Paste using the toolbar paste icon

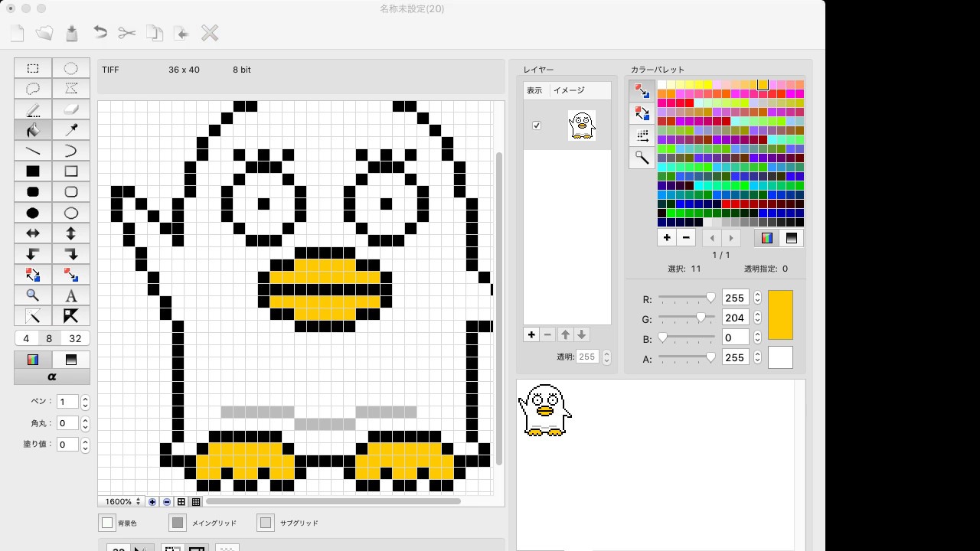(x=182, y=33)
